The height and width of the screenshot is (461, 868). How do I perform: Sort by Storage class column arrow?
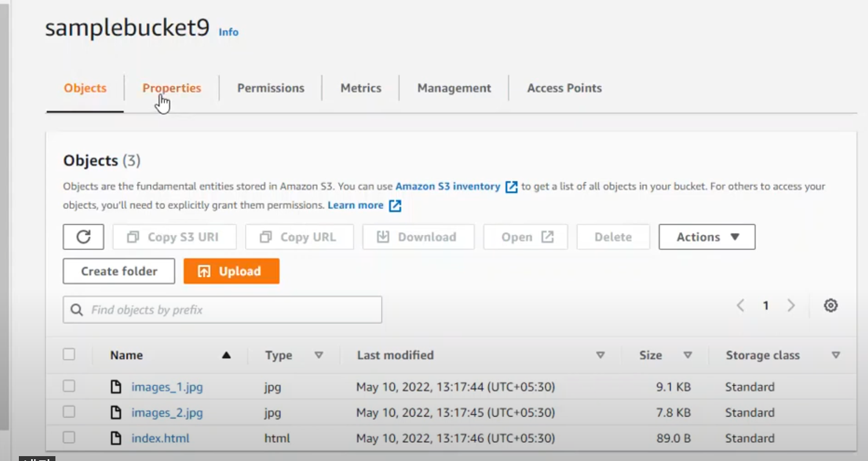click(836, 355)
